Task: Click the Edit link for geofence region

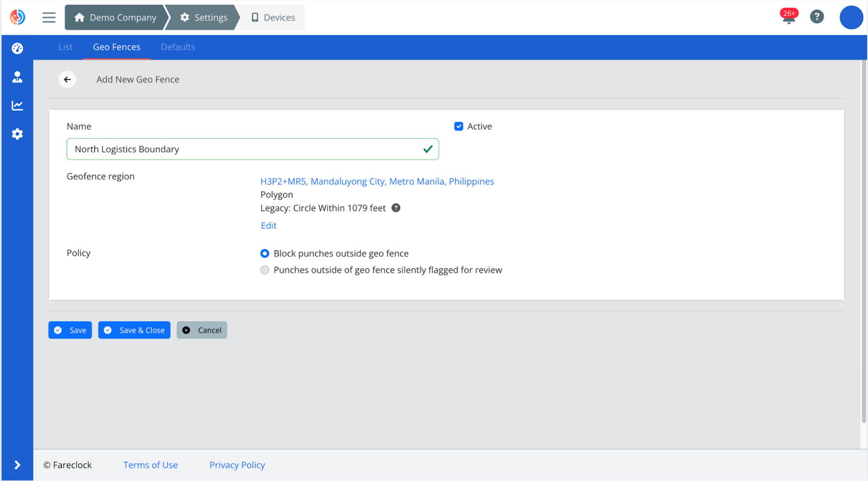Action: [x=269, y=226]
